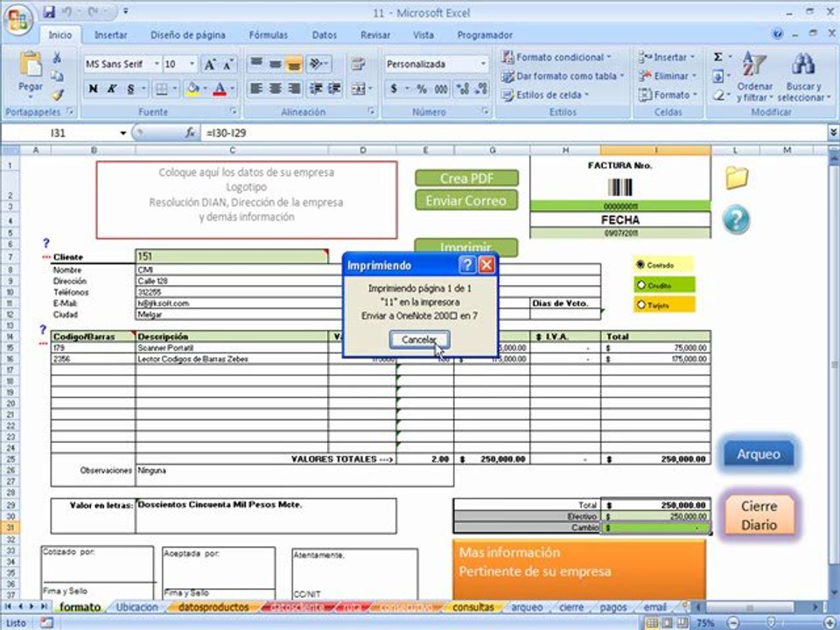Select the Cliente cell containing 151

tap(231, 256)
